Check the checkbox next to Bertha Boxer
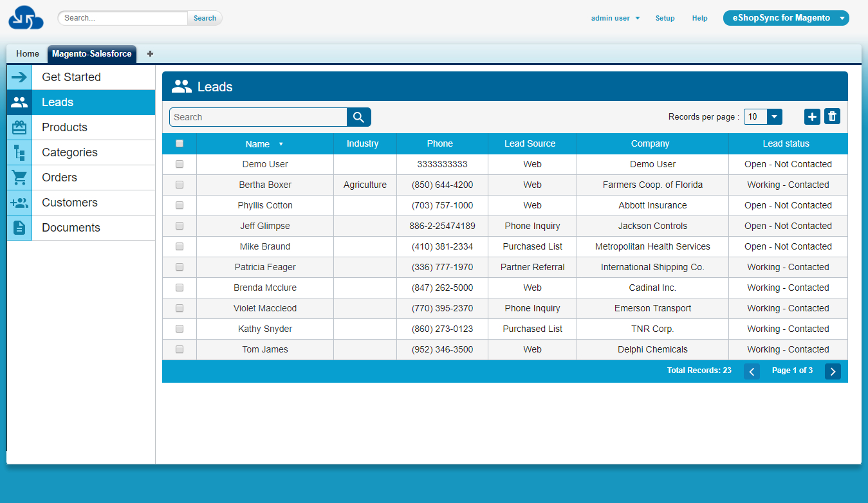 179,185
